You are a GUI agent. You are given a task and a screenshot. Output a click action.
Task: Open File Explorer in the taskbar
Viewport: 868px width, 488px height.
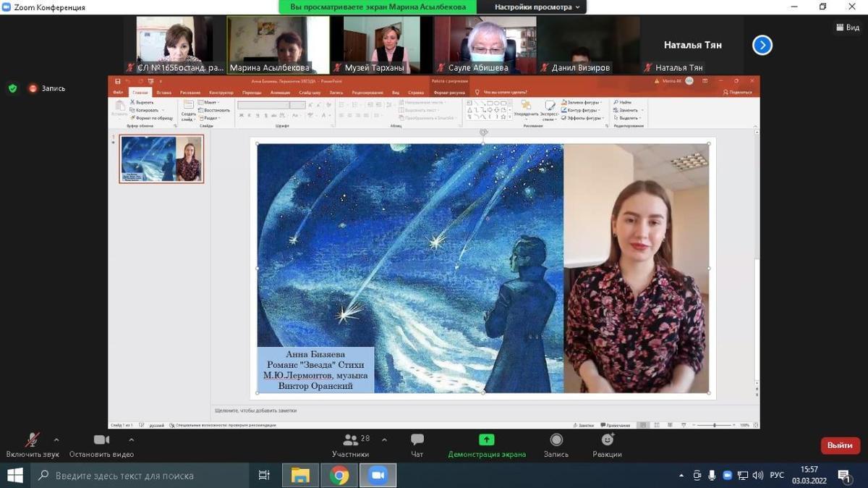(x=300, y=476)
